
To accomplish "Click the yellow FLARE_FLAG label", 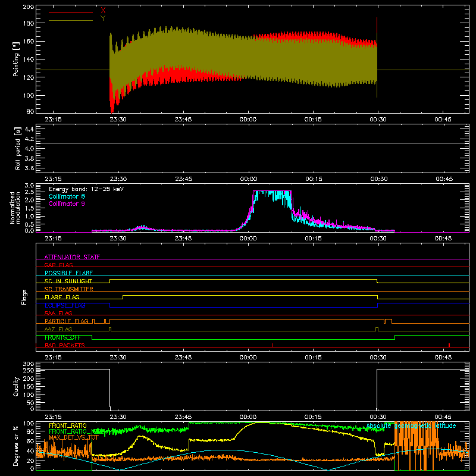I will tap(62, 297).
